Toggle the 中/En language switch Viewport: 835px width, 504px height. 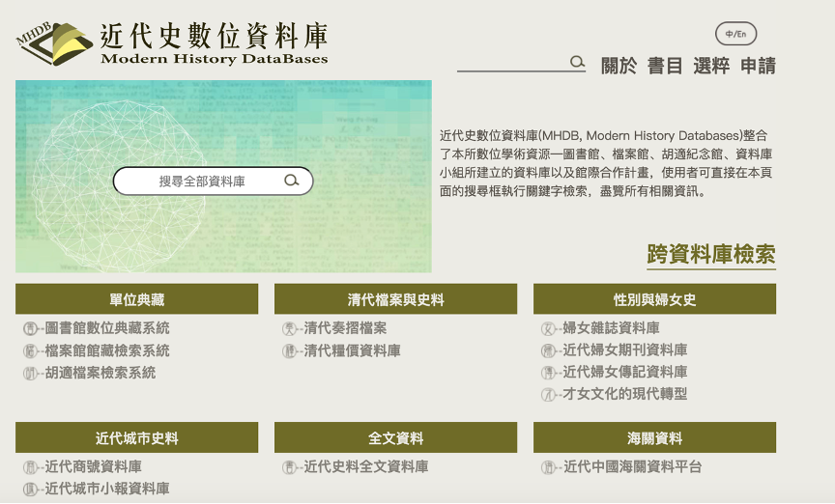point(735,34)
